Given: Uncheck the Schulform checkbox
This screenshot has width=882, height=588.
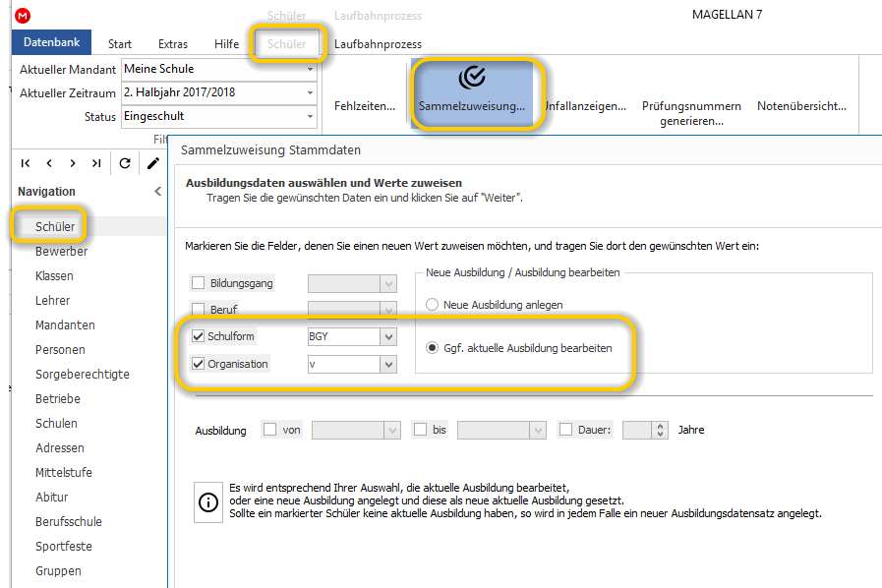Looking at the screenshot, I should (198, 336).
